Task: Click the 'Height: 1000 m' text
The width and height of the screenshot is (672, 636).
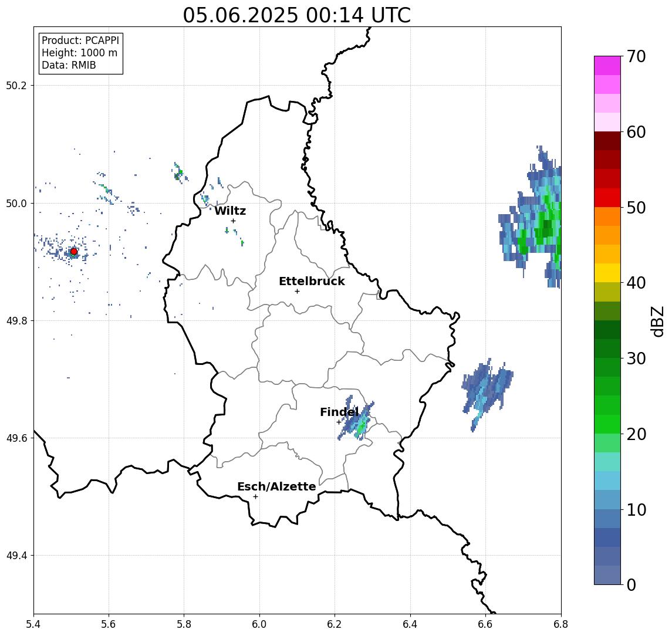Action: [x=79, y=53]
